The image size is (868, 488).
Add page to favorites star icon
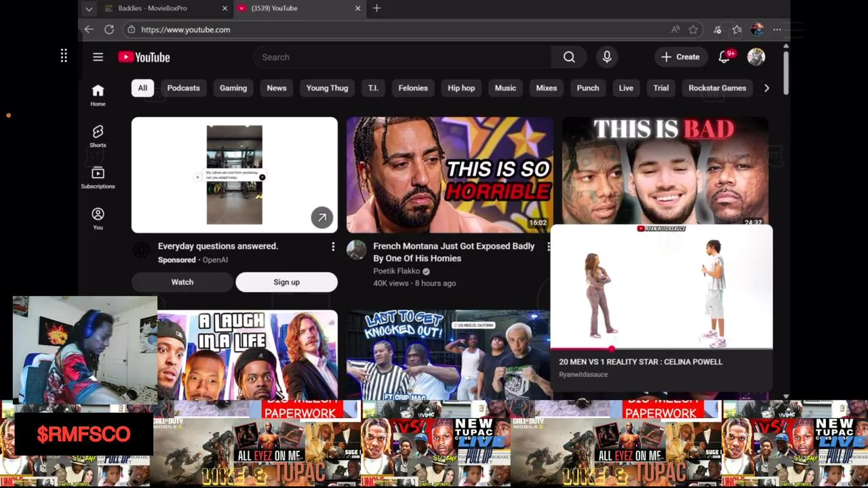(x=693, y=29)
